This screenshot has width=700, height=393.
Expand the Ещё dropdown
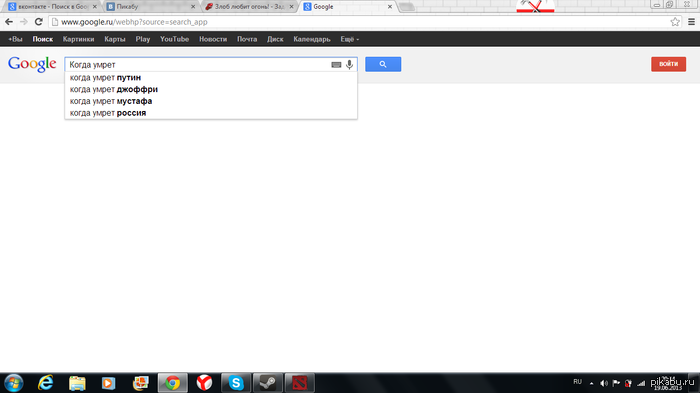350,39
